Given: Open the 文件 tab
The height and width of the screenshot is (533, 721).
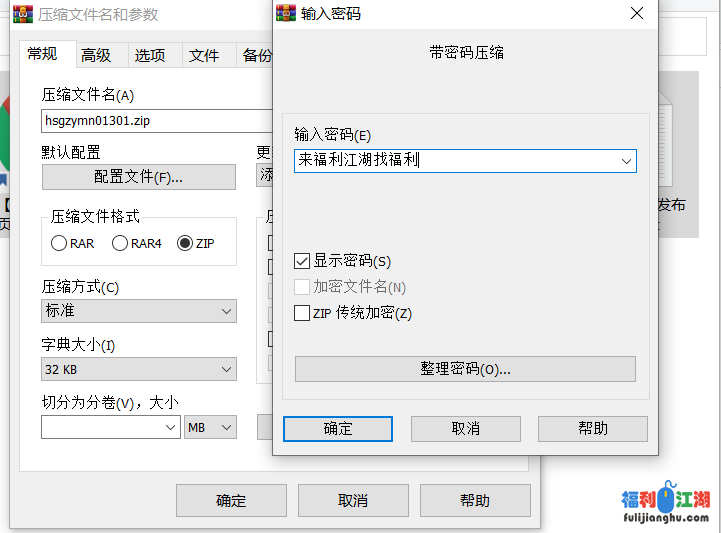Looking at the screenshot, I should pyautogui.click(x=204, y=56).
